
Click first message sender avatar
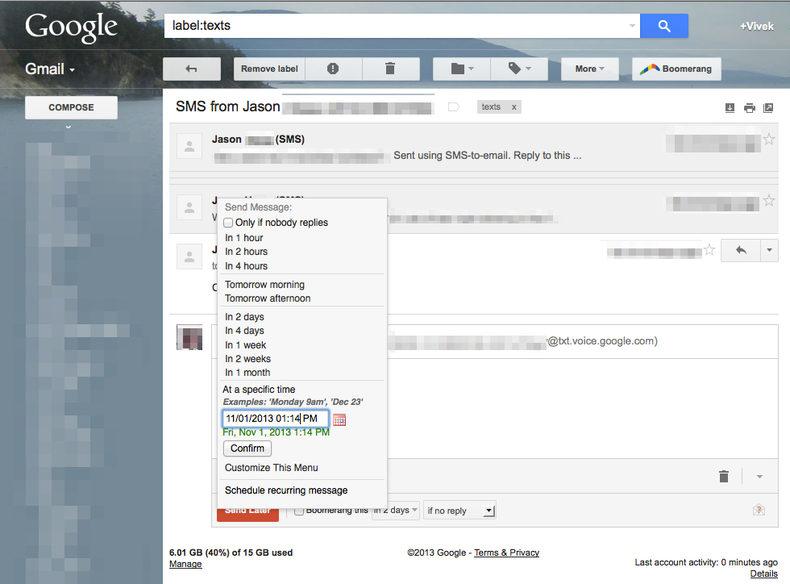189,147
